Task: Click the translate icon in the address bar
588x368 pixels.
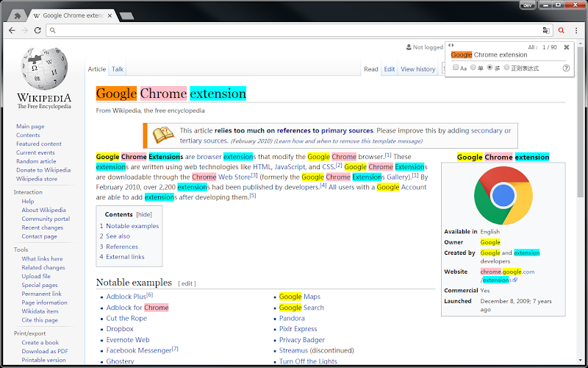Action: coord(546,30)
